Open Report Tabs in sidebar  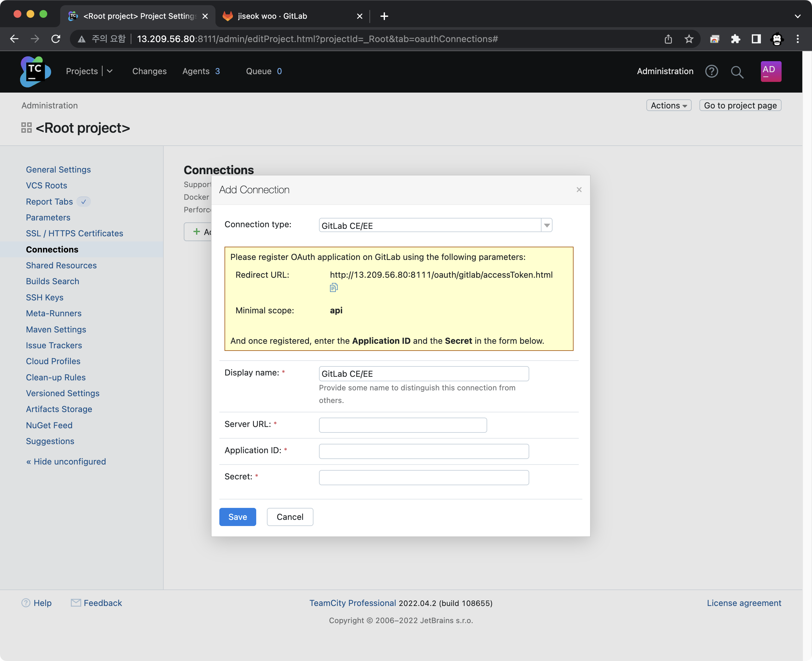click(x=49, y=201)
